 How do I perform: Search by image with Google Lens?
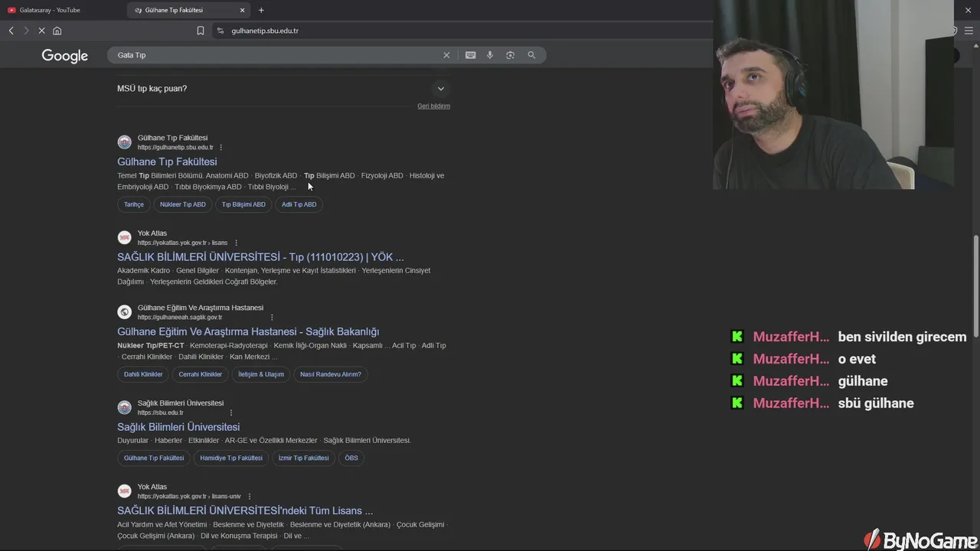pos(510,55)
